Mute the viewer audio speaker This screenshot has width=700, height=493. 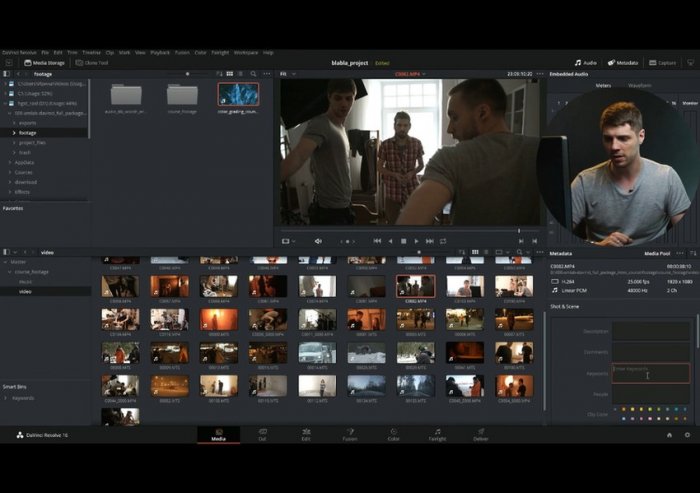(x=318, y=241)
